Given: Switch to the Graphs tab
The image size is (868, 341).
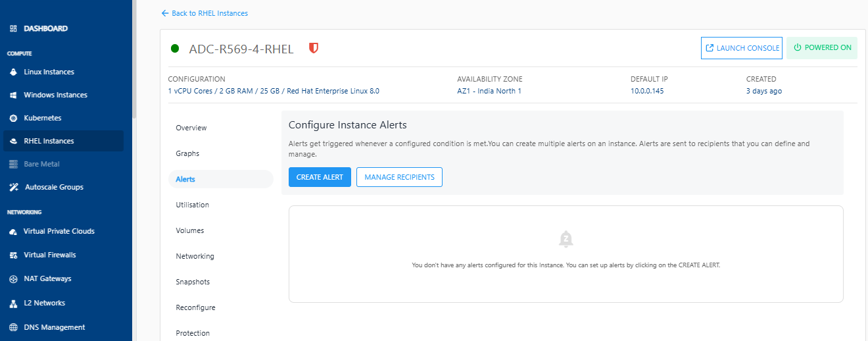Looking at the screenshot, I should coord(187,153).
